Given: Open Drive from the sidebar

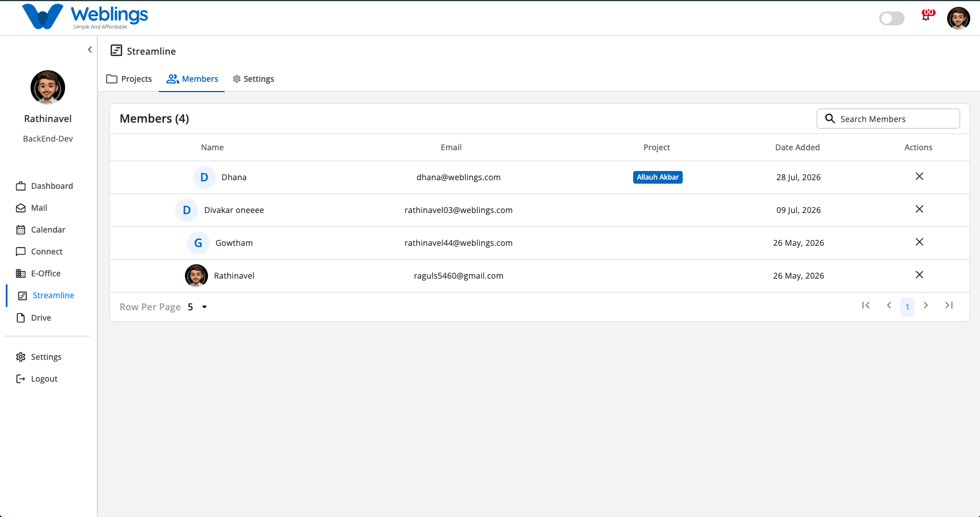Looking at the screenshot, I should (x=33, y=318).
